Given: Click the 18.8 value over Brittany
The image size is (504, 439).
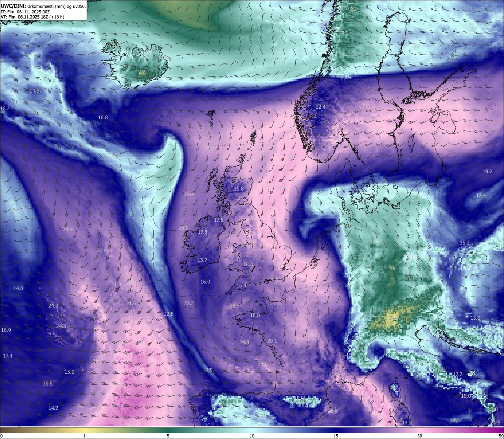Looking at the screenshot, I should [255, 315].
